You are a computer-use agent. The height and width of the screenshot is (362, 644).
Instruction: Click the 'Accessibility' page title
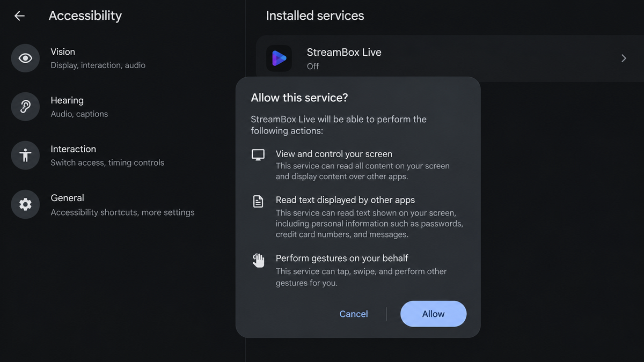pyautogui.click(x=85, y=16)
